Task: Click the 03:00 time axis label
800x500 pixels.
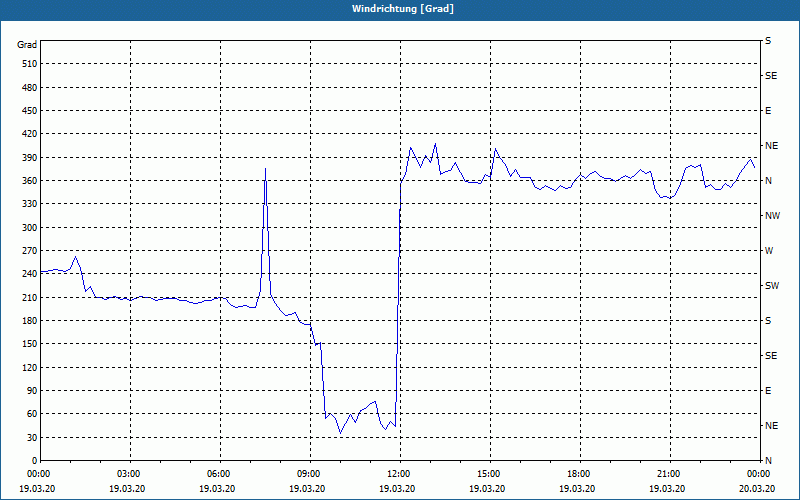Action: [x=127, y=474]
